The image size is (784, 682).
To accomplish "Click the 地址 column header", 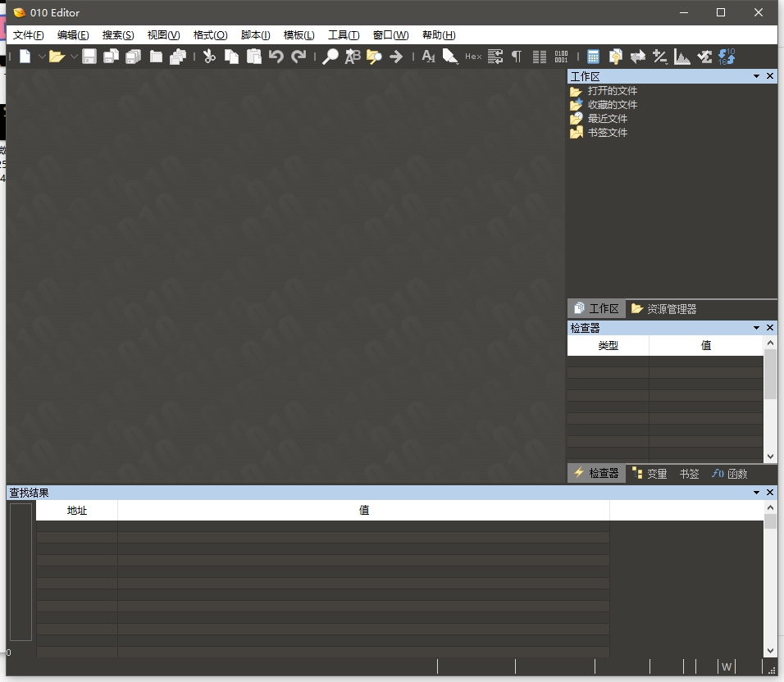I will tap(77, 510).
